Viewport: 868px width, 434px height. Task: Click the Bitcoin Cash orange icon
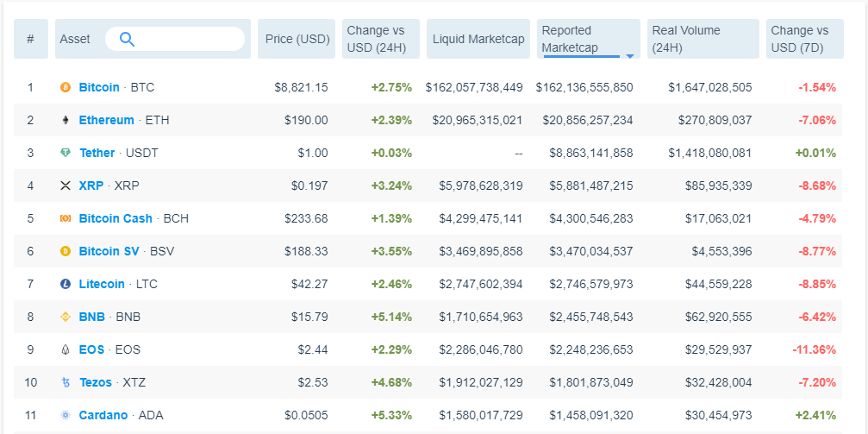pos(66,218)
